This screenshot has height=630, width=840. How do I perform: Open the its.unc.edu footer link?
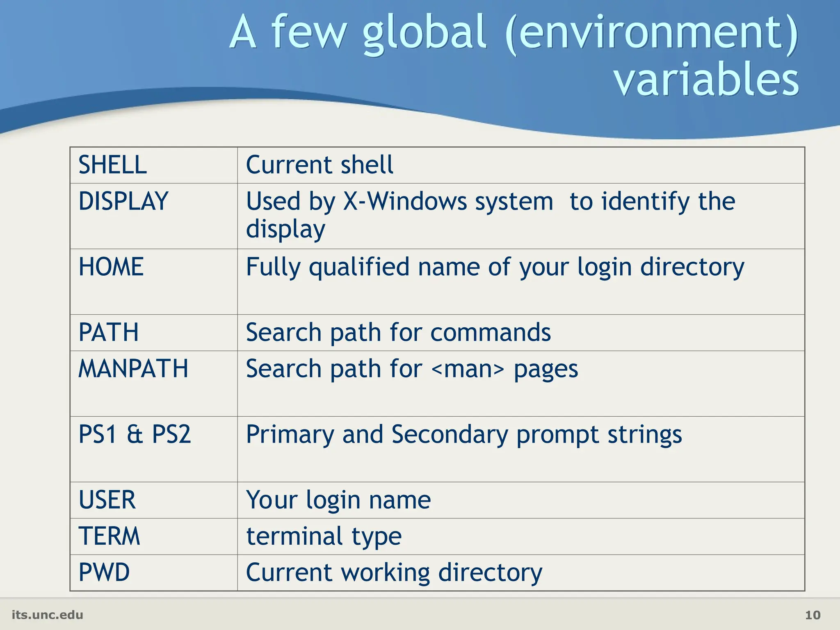48,615
